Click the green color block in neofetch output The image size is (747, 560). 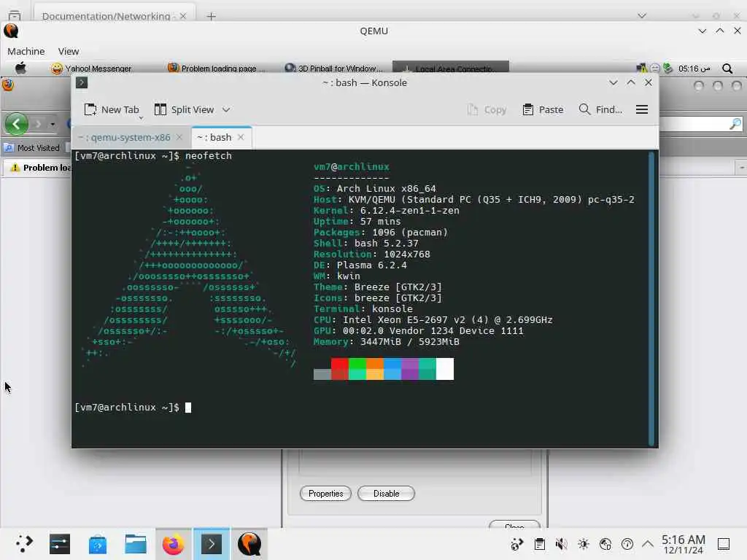point(357,369)
